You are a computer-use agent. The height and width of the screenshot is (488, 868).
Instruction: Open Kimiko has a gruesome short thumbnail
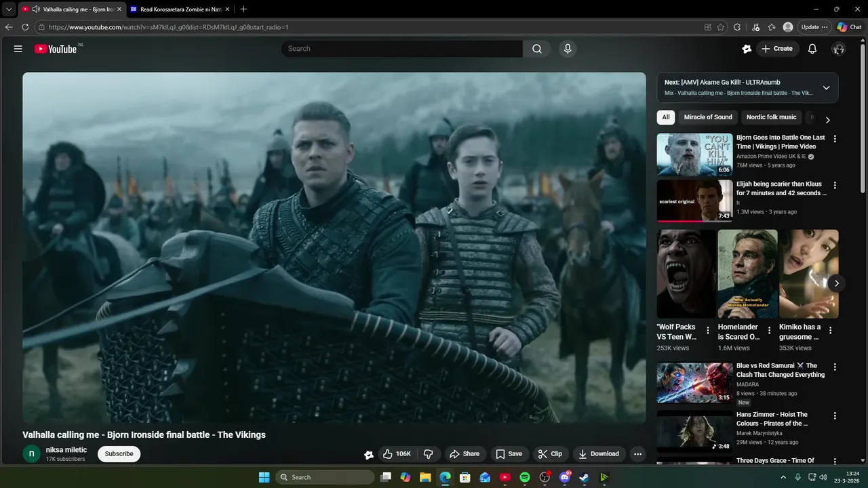(x=809, y=274)
